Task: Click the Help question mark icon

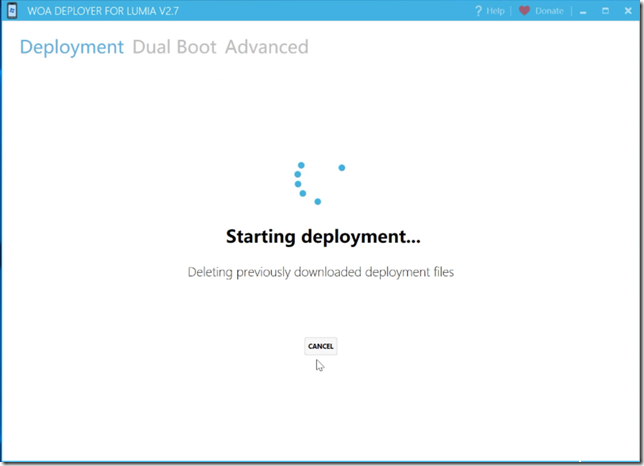Action: (478, 11)
